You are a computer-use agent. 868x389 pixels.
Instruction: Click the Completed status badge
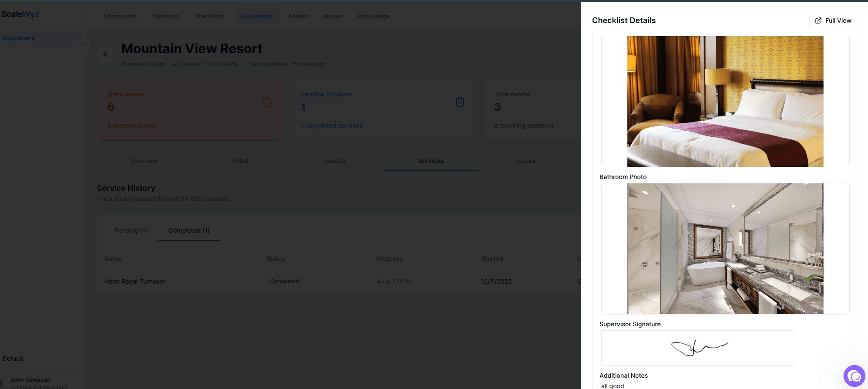click(x=285, y=281)
